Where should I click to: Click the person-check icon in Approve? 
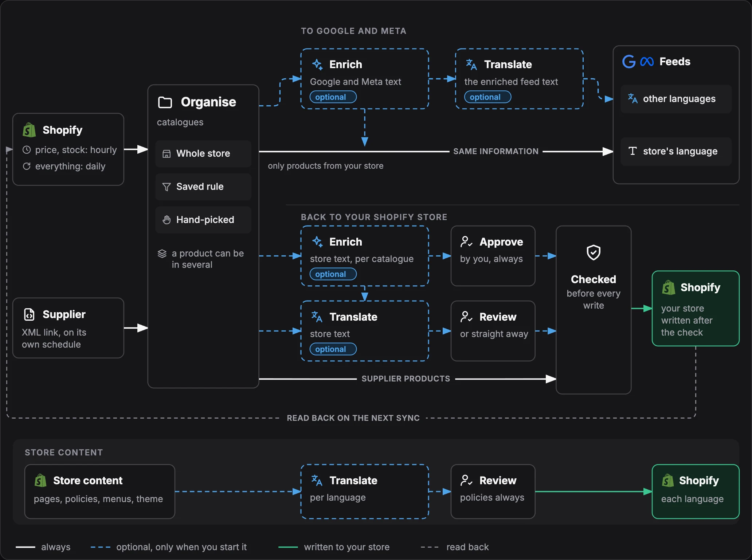tap(466, 242)
